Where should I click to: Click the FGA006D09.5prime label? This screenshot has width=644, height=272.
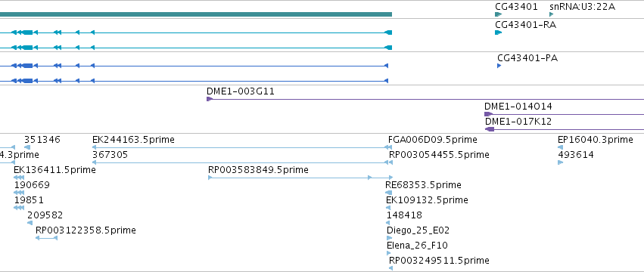click(x=433, y=140)
